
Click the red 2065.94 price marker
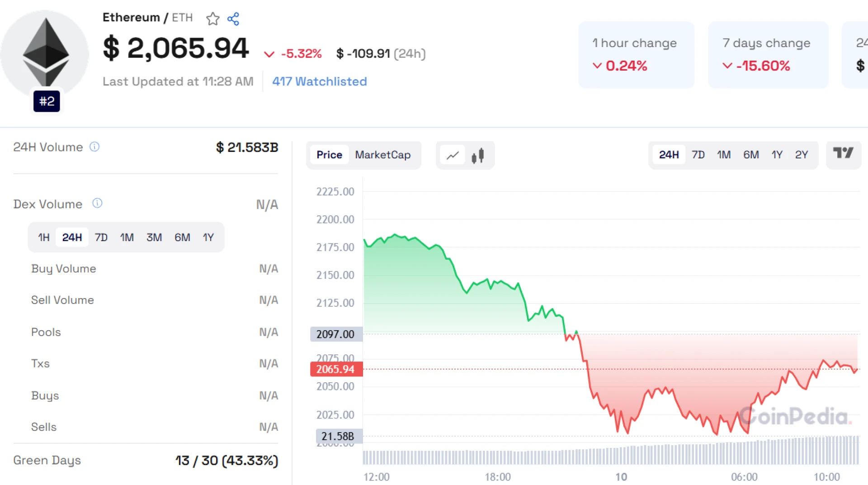pyautogui.click(x=336, y=369)
